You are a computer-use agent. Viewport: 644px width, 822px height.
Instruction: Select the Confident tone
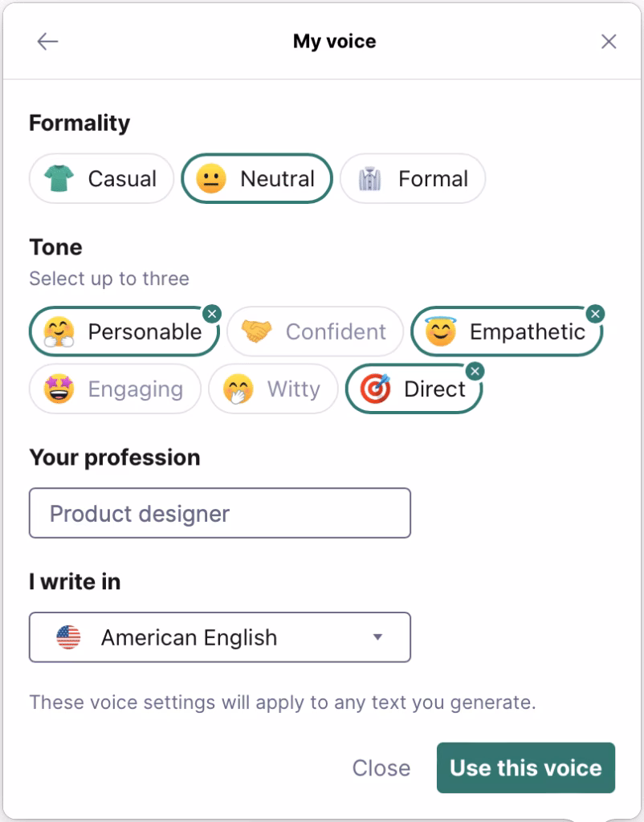point(315,331)
